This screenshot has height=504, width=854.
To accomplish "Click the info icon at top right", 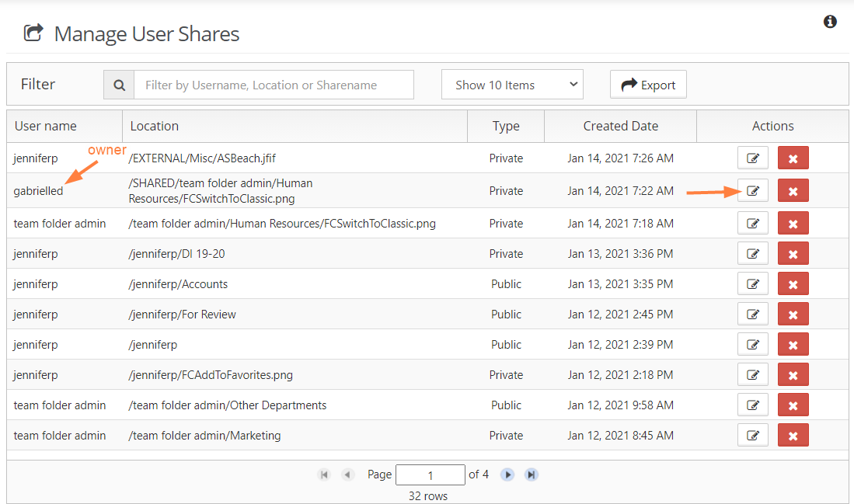I will (x=830, y=22).
